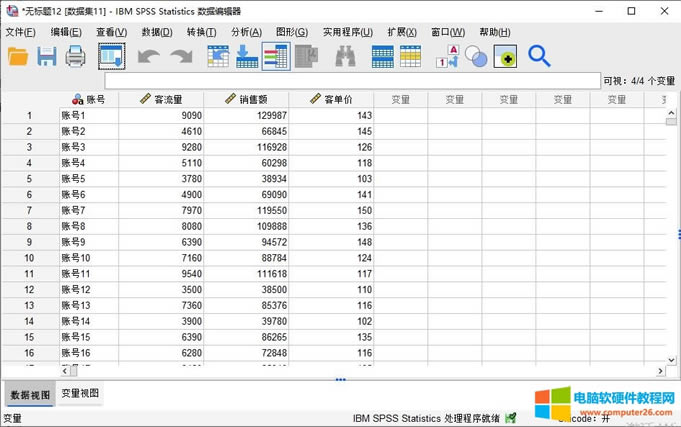This screenshot has width=681, height=427.
Task: Toggle the Value Labels toolbar icon
Action: point(447,57)
